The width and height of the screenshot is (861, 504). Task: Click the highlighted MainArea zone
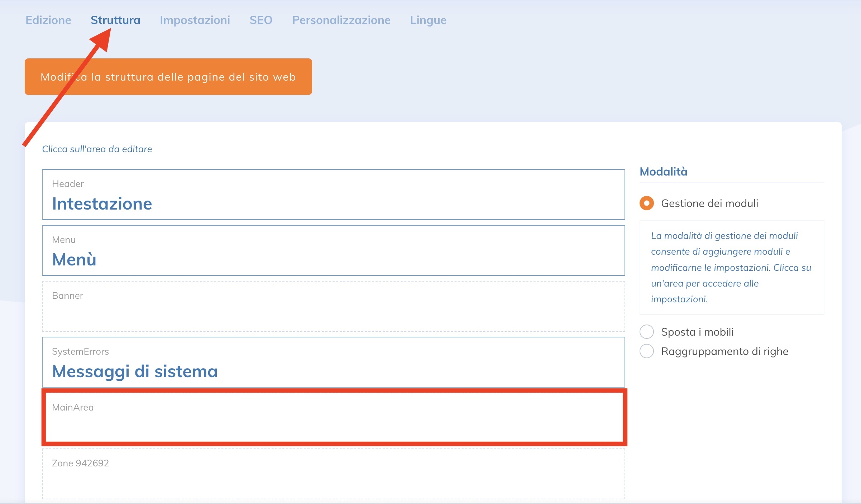pos(333,418)
